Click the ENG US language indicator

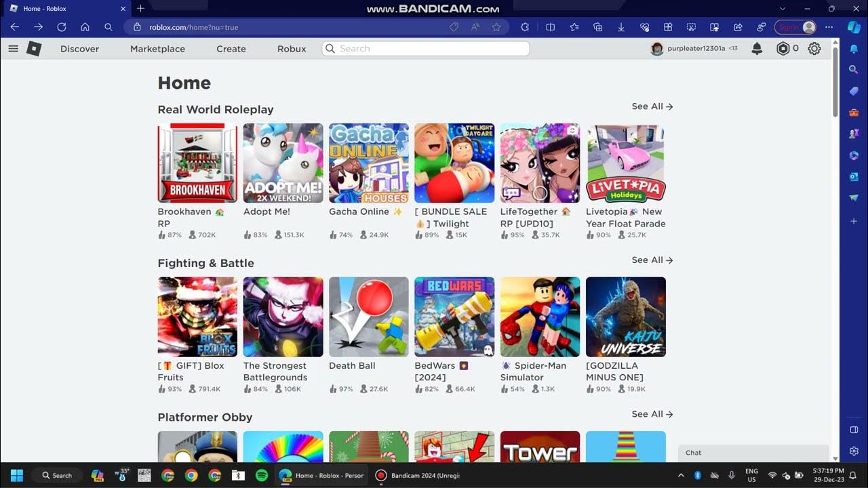pos(751,475)
